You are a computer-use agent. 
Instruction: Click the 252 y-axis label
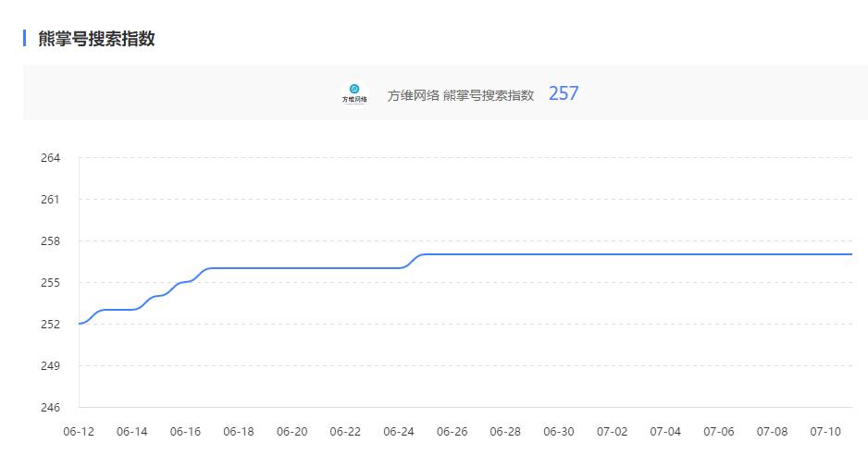[x=50, y=325]
